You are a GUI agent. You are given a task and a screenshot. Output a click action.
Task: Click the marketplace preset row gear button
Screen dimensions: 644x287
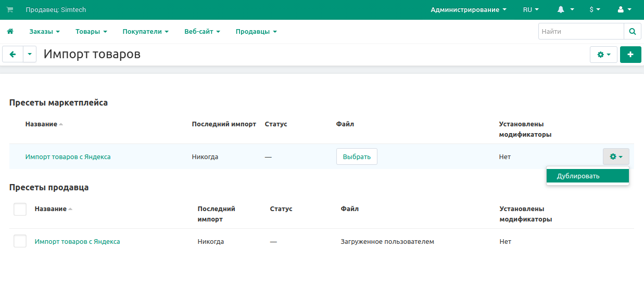point(616,156)
